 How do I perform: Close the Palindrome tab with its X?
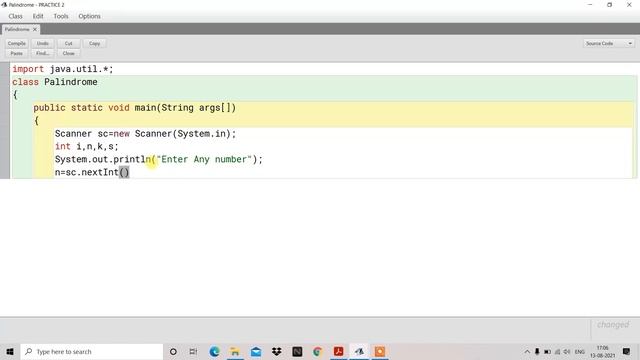point(35,29)
